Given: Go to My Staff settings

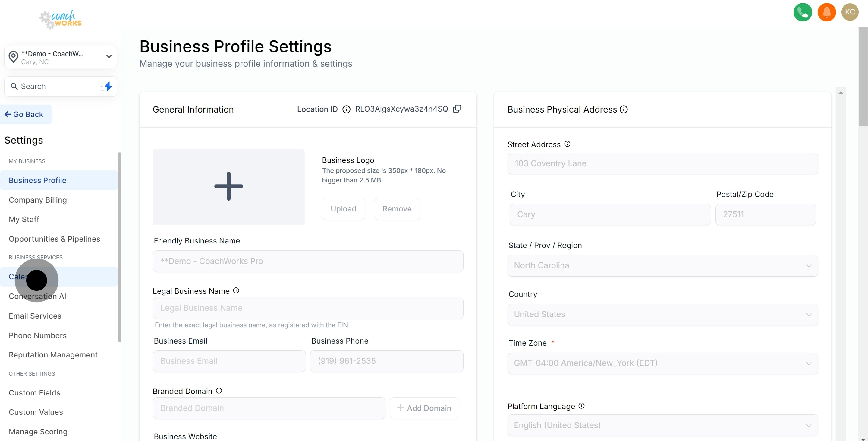Looking at the screenshot, I should point(24,220).
